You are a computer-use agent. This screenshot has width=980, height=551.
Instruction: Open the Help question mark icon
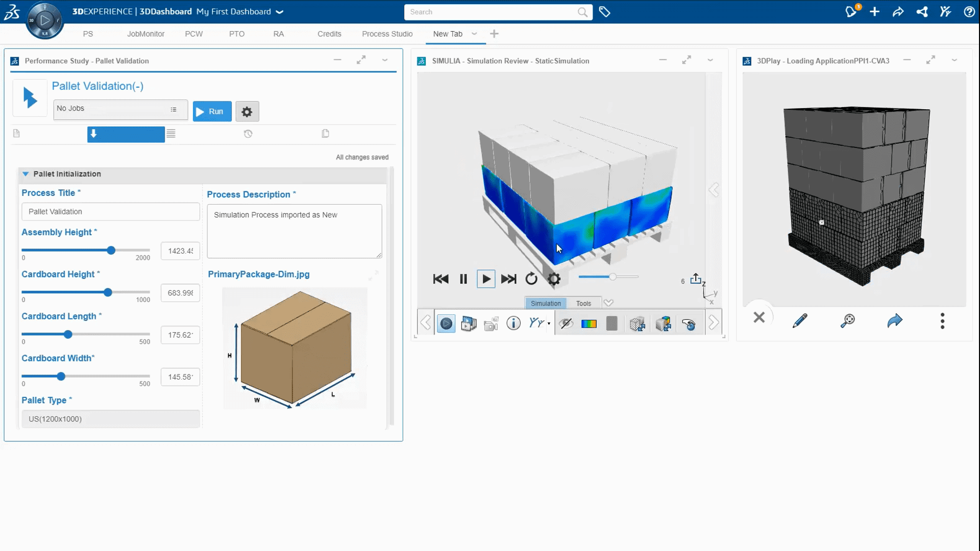pos(969,12)
